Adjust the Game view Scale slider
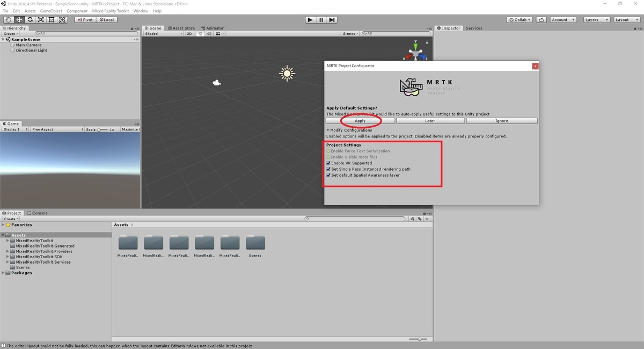 pos(103,129)
